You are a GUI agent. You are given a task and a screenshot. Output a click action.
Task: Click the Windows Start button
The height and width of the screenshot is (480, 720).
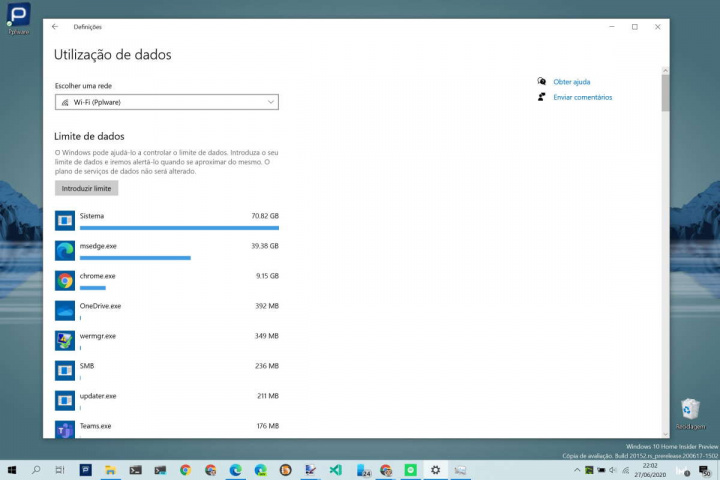[13, 469]
